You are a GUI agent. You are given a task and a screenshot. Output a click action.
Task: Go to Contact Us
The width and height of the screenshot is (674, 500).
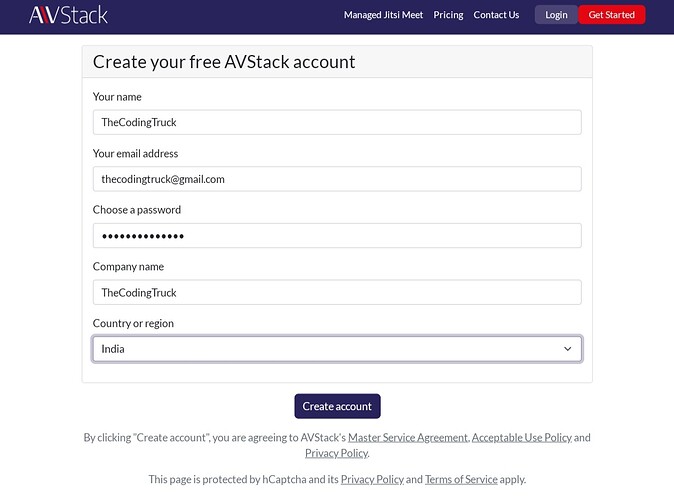496,15
